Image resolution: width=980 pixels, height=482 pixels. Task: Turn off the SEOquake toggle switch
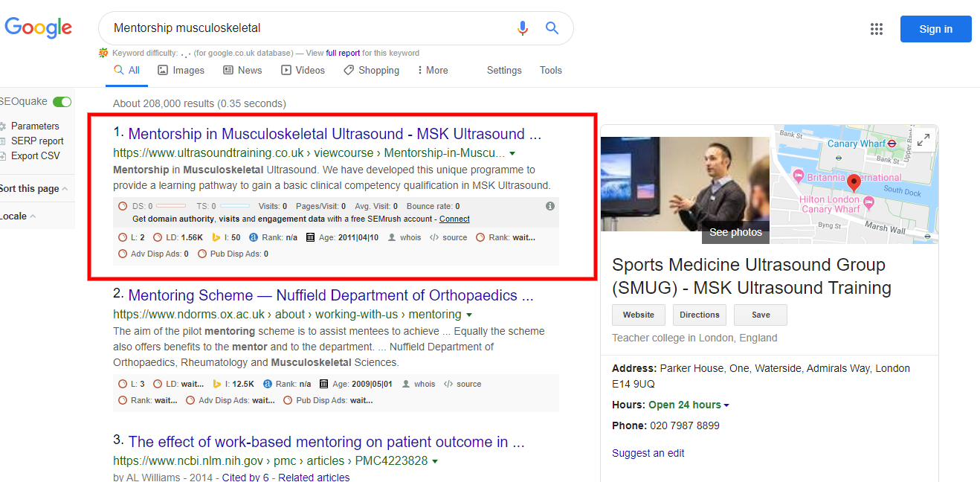click(62, 102)
